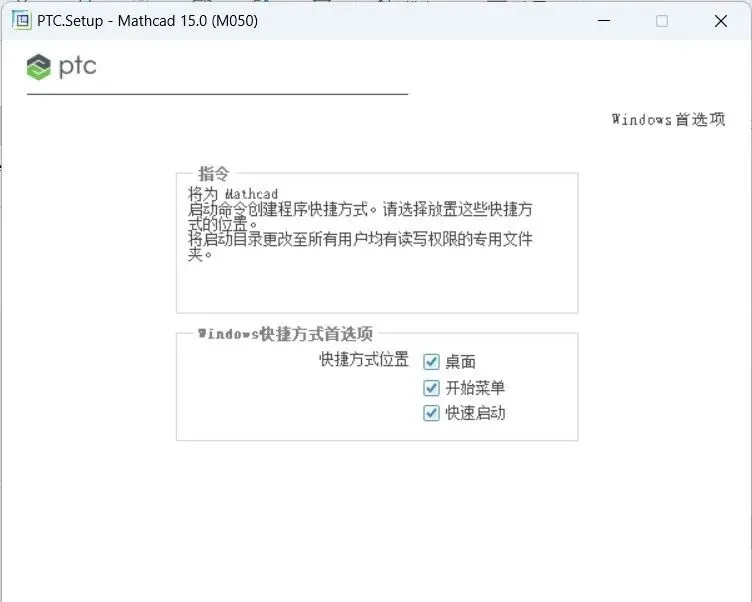The image size is (752, 602).
Task: Click the Windows快捷方式首选项 group title
Action: 285,333
